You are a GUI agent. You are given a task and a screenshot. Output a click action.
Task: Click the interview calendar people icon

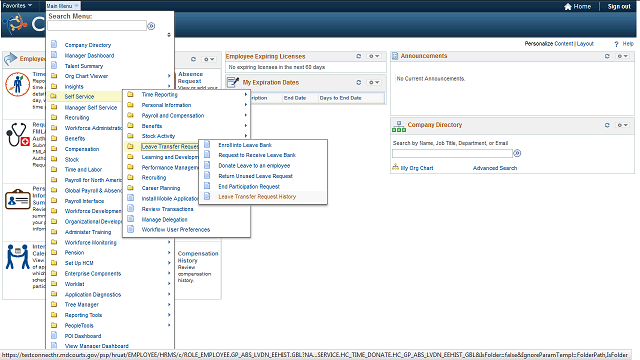click(x=18, y=257)
